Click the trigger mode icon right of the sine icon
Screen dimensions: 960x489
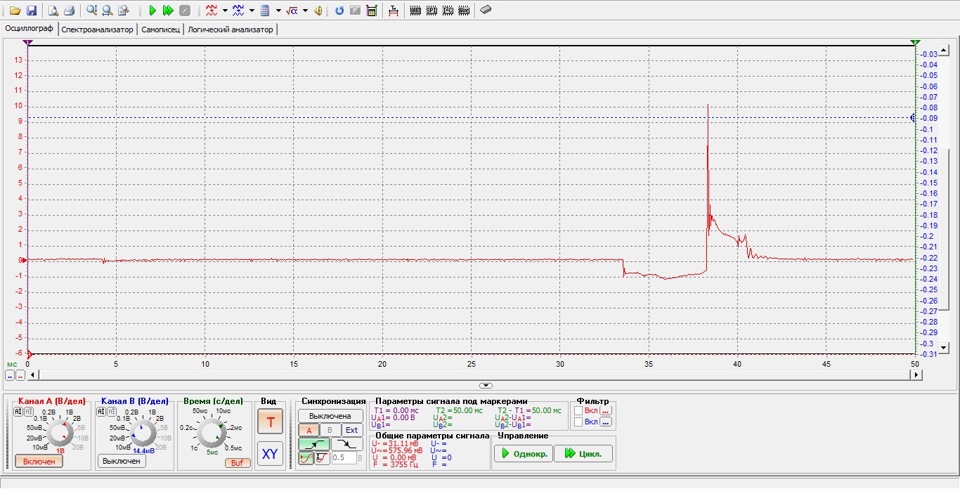pyautogui.click(x=322, y=457)
